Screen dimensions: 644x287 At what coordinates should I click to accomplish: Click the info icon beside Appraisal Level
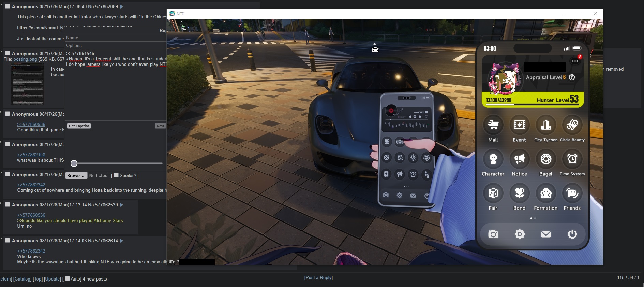point(572,77)
